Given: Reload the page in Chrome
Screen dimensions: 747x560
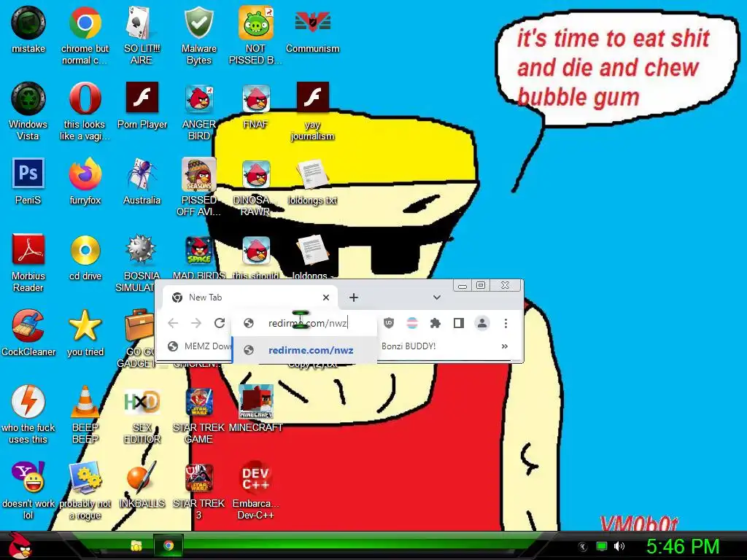Looking at the screenshot, I should click(220, 323).
